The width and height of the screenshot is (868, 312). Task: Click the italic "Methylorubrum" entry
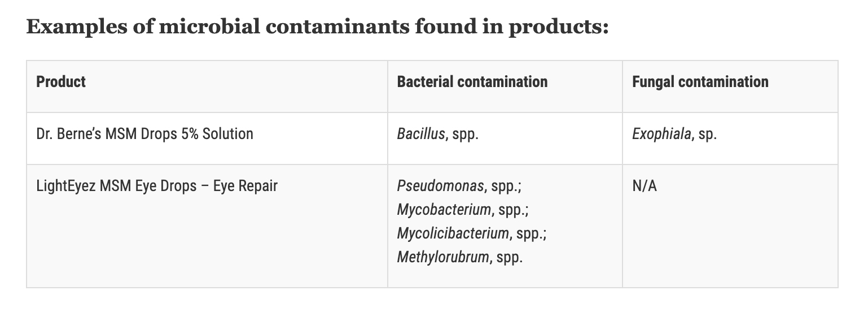pyautogui.click(x=442, y=258)
